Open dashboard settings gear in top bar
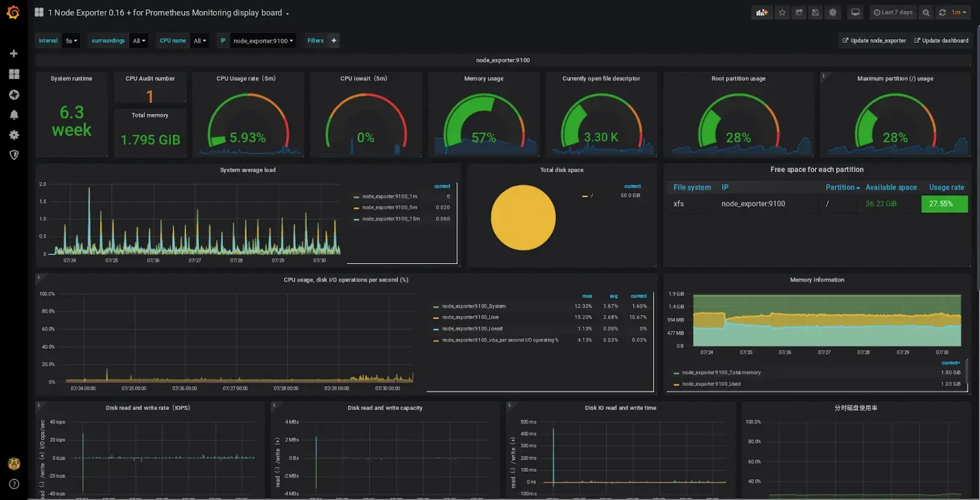The width and height of the screenshot is (980, 500). coord(832,12)
